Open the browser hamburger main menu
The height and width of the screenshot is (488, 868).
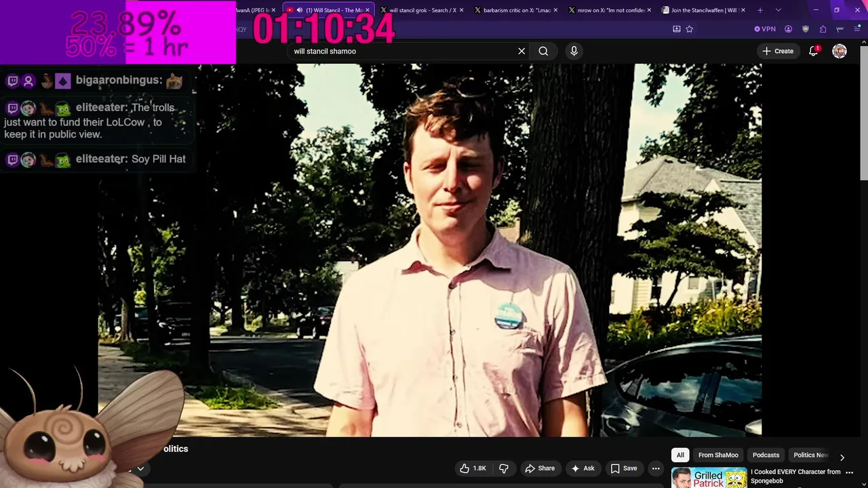click(x=857, y=29)
